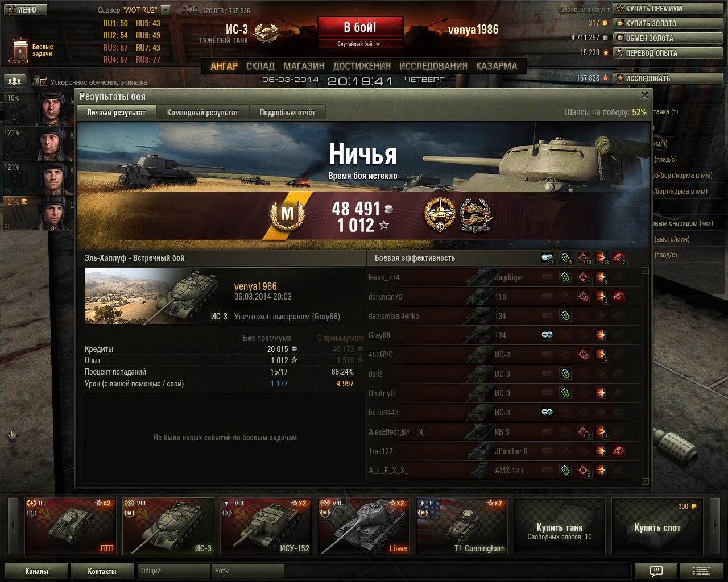Toggle Ускоренное обучение экипажа checkbox

[43, 81]
